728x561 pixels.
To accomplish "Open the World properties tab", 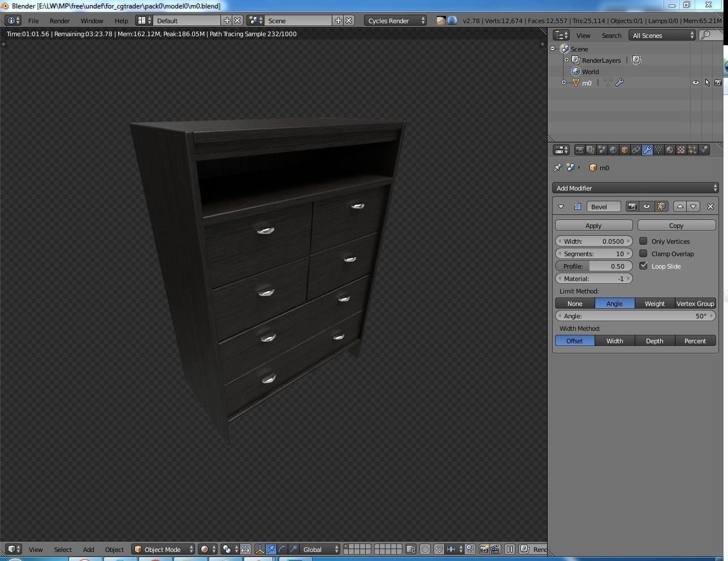I will click(x=613, y=150).
